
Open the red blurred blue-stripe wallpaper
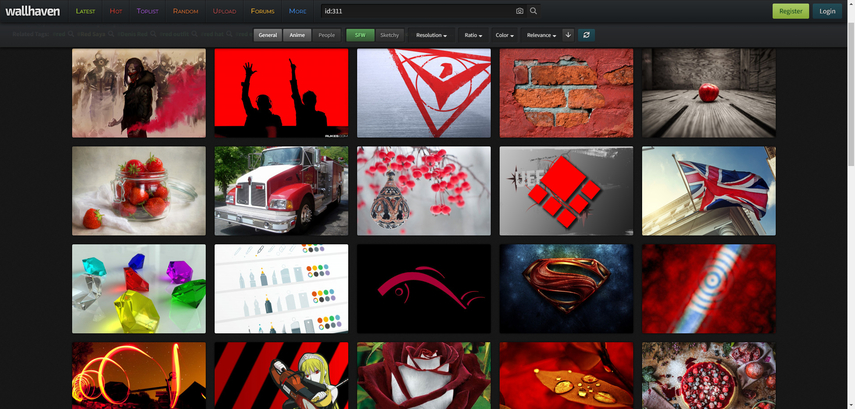(709, 289)
